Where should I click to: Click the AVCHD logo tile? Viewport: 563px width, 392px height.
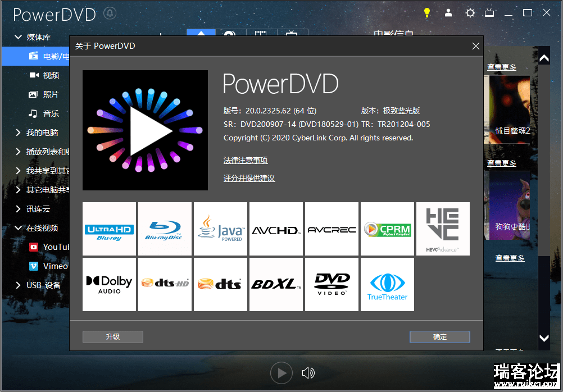click(276, 229)
